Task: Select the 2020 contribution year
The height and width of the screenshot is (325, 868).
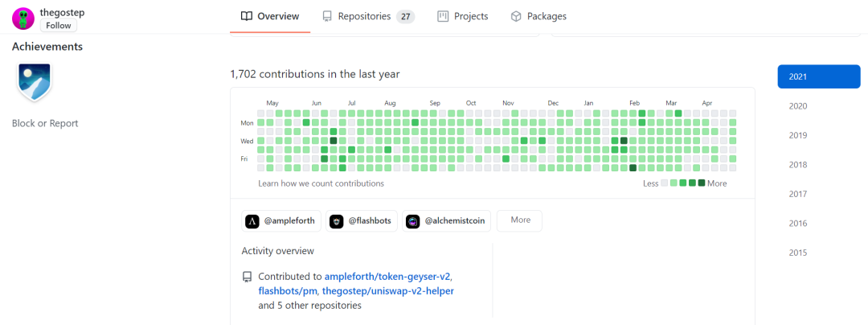Action: tap(797, 106)
